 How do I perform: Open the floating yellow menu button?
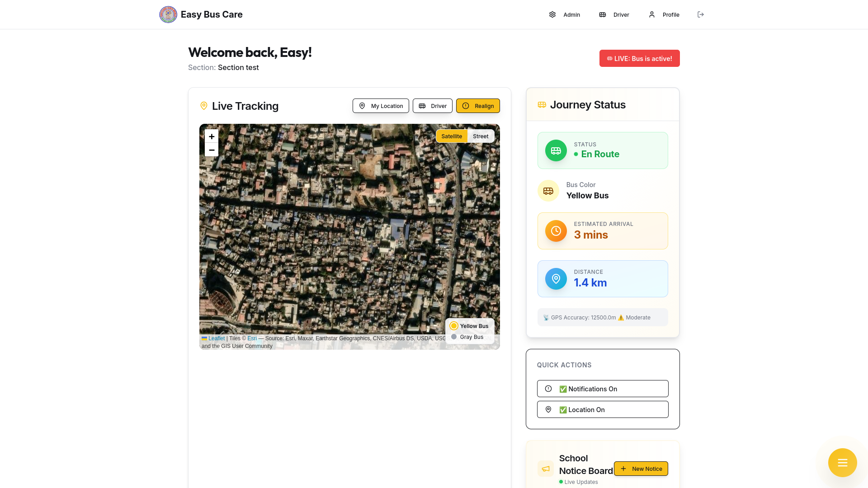[x=842, y=462]
